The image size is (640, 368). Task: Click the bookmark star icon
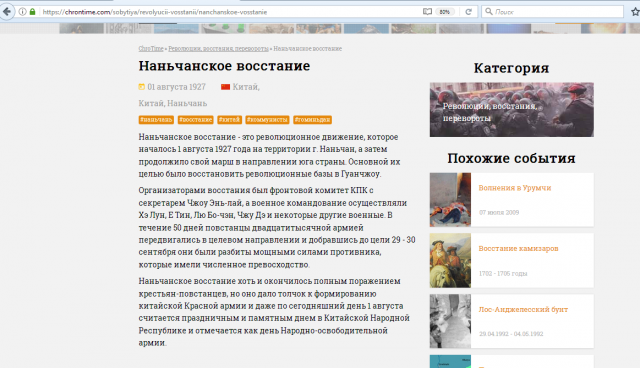click(635, 12)
